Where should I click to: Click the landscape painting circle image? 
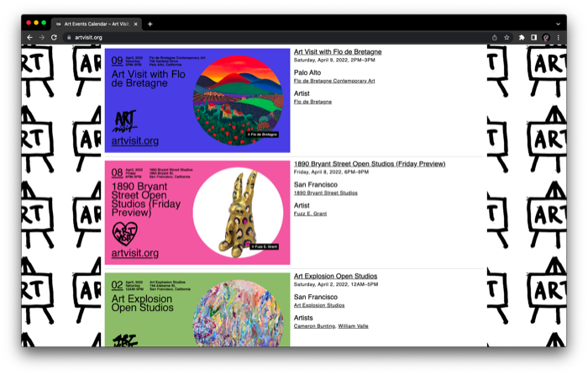[238, 100]
